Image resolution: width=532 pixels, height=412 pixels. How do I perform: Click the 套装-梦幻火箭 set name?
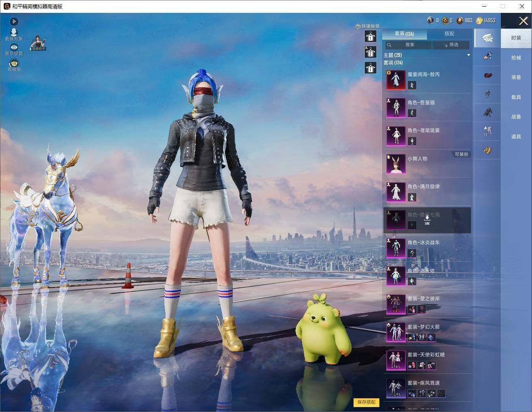pyautogui.click(x=423, y=327)
